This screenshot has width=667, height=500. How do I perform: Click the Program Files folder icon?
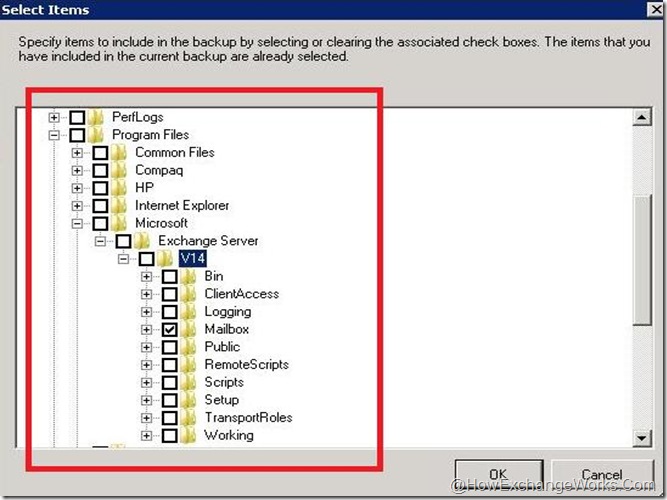[x=96, y=135]
